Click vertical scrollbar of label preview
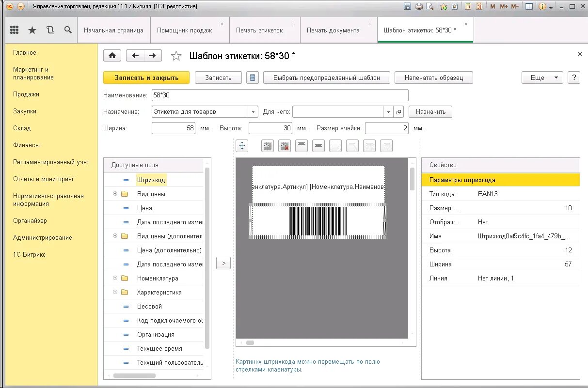The image size is (588, 388). click(413, 178)
